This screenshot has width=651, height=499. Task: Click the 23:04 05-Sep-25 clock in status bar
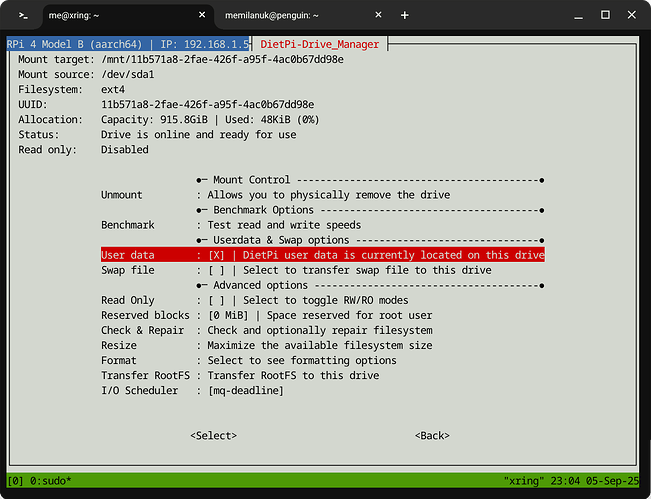(x=595, y=481)
